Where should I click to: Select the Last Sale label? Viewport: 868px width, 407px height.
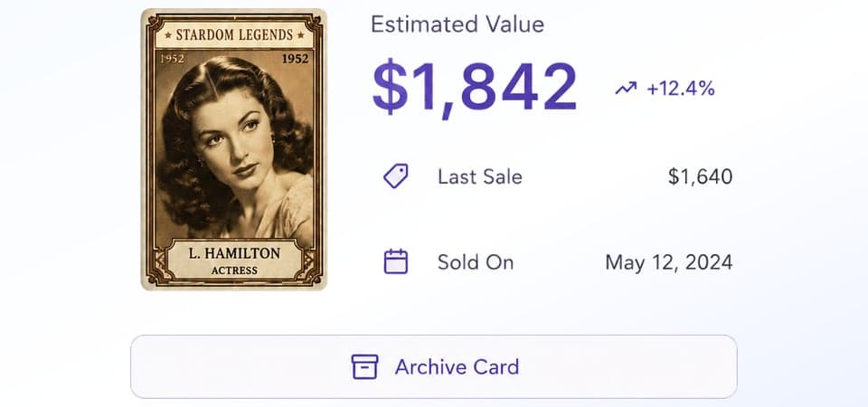click(x=480, y=176)
